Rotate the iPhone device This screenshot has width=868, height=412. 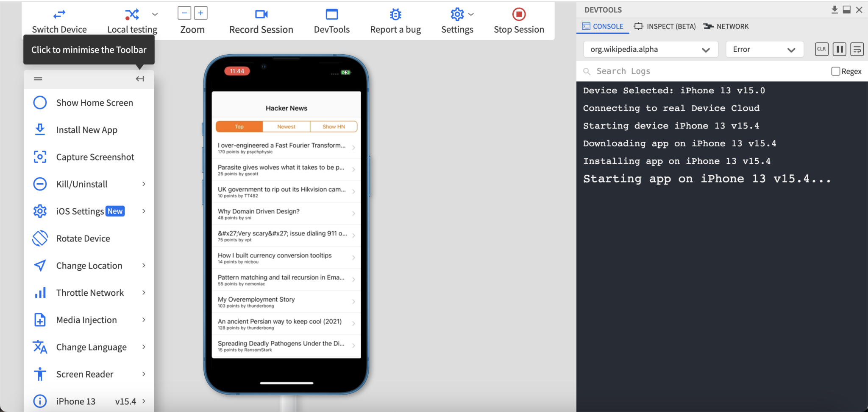pos(83,238)
